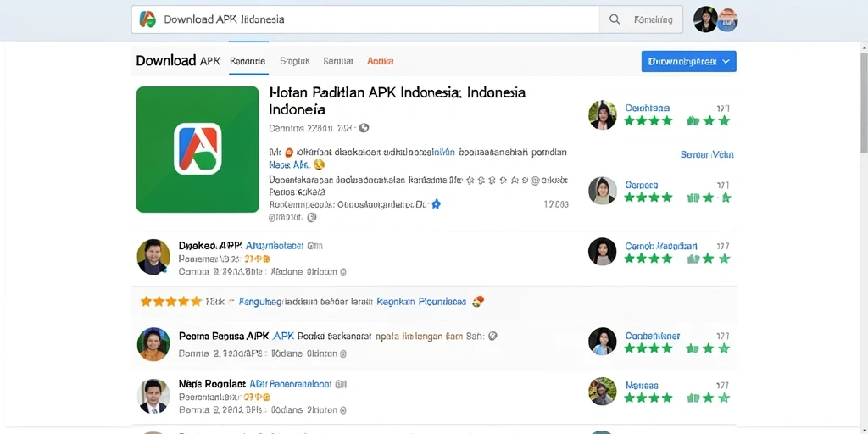Open the blue 'Drwowndnpêrean' dropdown button

pyautogui.click(x=688, y=61)
